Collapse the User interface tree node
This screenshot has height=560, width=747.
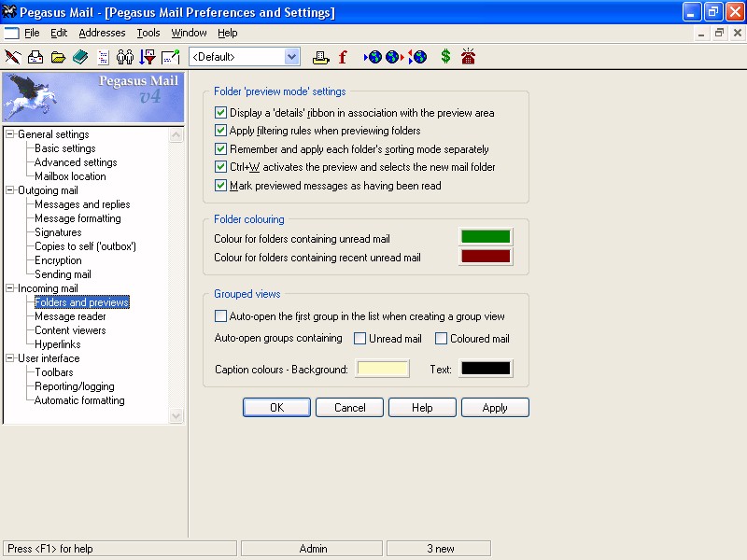point(10,358)
